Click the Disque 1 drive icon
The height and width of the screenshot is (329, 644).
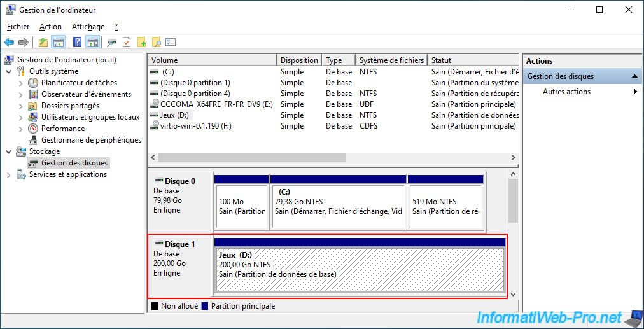coord(158,244)
